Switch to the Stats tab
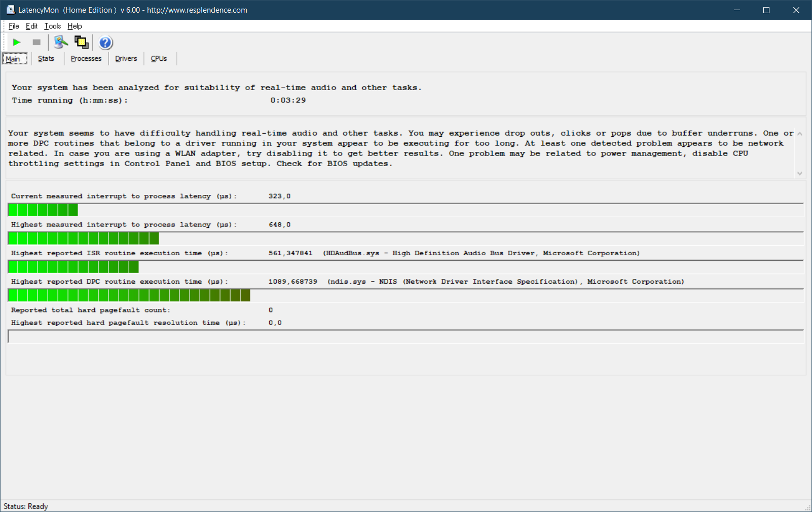 (x=46, y=59)
